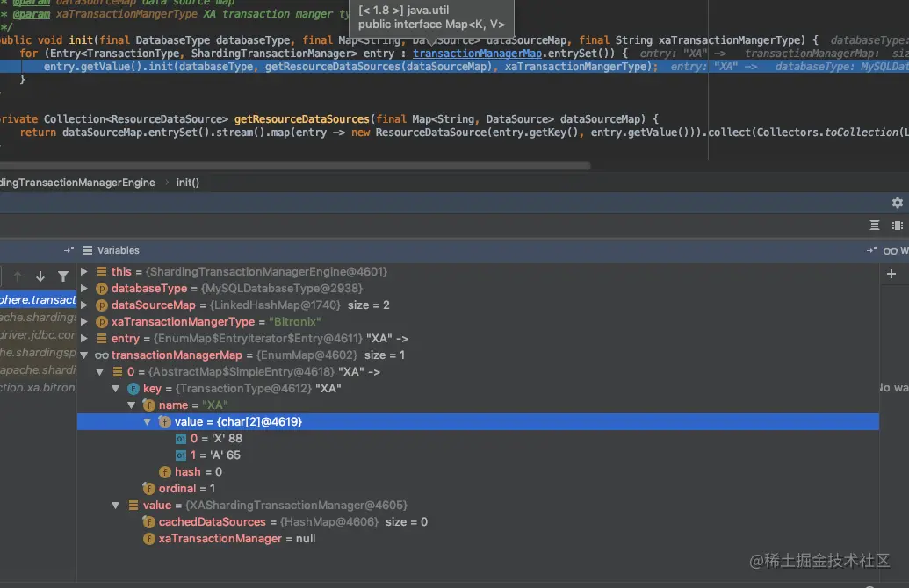Viewport: 909px width, 588px height.
Task: Select the 'this' ShardingTransactionManagerEngine row
Action: 478,272
